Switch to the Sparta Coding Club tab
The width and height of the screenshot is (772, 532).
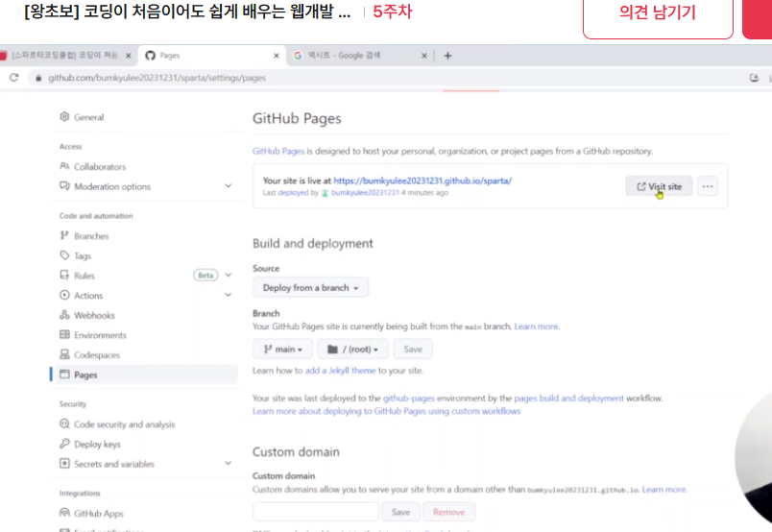point(66,55)
